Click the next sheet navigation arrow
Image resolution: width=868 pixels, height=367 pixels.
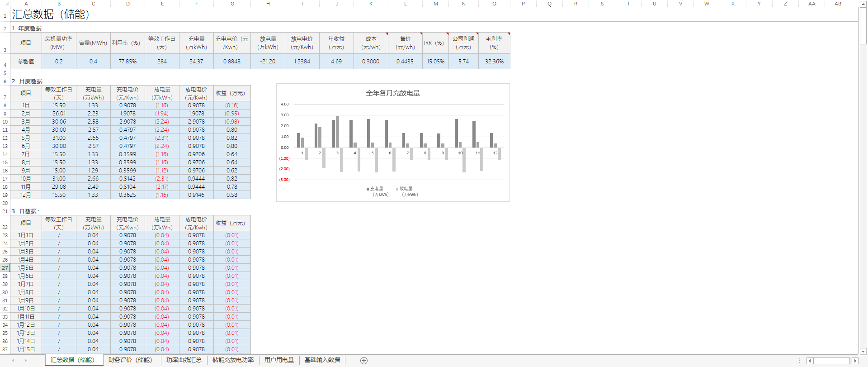26,360
